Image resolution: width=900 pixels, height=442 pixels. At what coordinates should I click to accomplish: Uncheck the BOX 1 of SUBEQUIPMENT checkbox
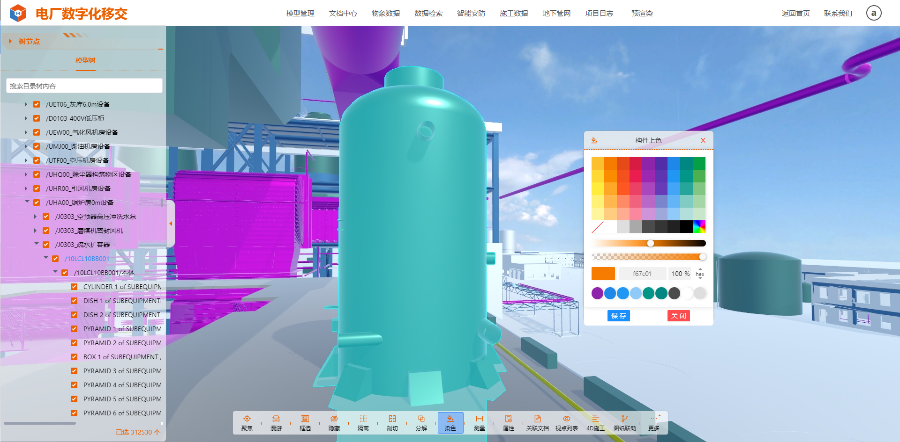coord(74,356)
